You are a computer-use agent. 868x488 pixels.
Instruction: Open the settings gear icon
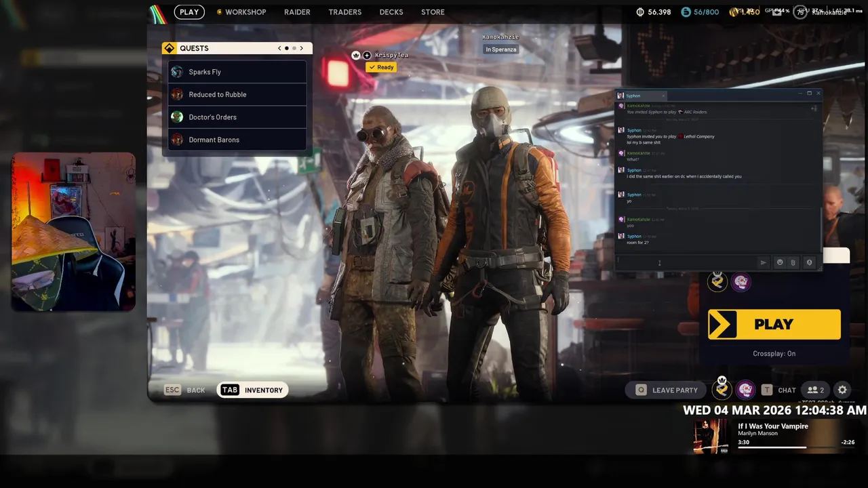(x=842, y=390)
